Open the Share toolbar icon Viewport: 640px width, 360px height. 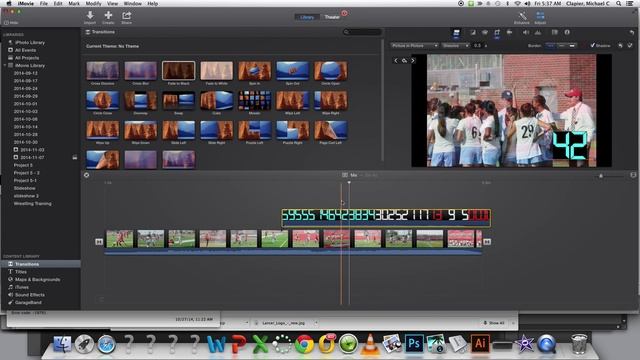tap(127, 16)
